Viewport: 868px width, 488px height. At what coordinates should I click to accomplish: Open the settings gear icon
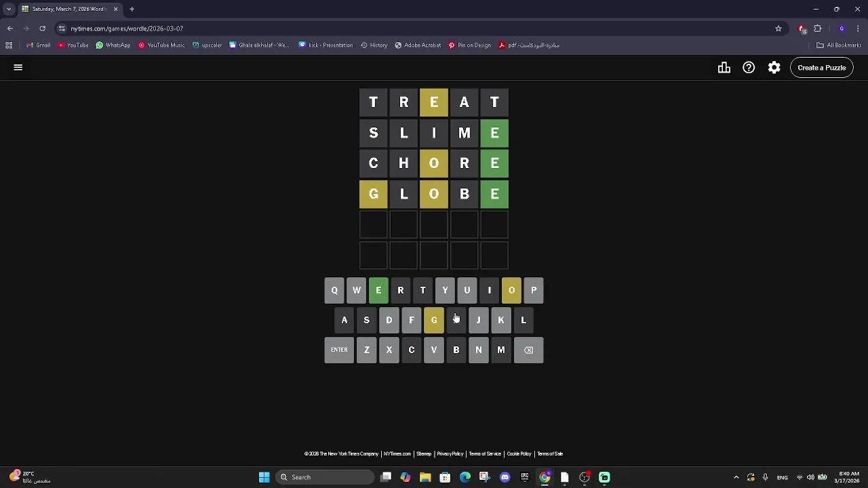coord(774,68)
